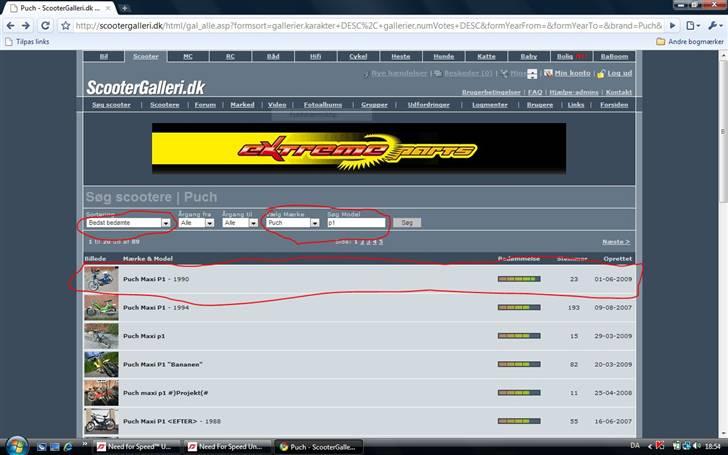The width and height of the screenshot is (728, 455).
Task: Click the Min konto icon
Action: (x=548, y=73)
